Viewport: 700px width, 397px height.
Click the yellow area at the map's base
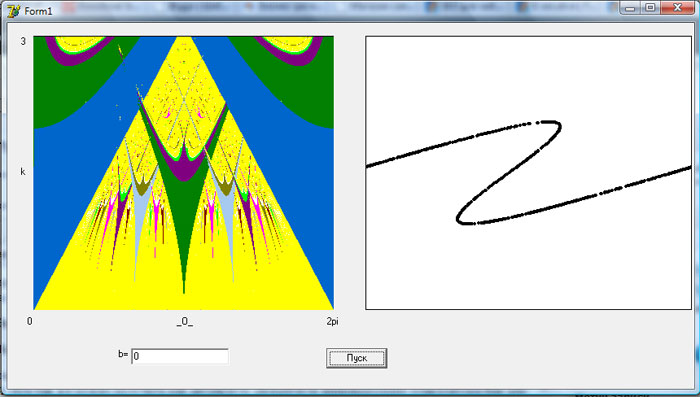coord(184,300)
